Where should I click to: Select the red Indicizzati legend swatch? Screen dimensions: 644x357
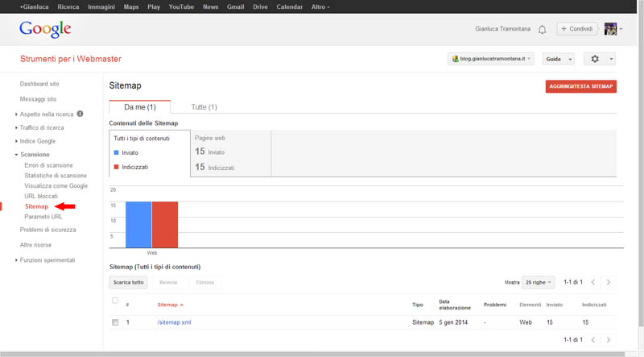[116, 167]
